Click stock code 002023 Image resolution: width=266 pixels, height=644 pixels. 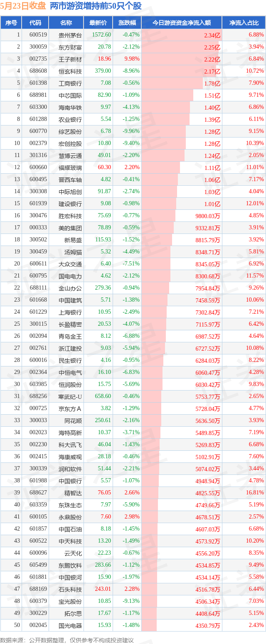click(38, 433)
